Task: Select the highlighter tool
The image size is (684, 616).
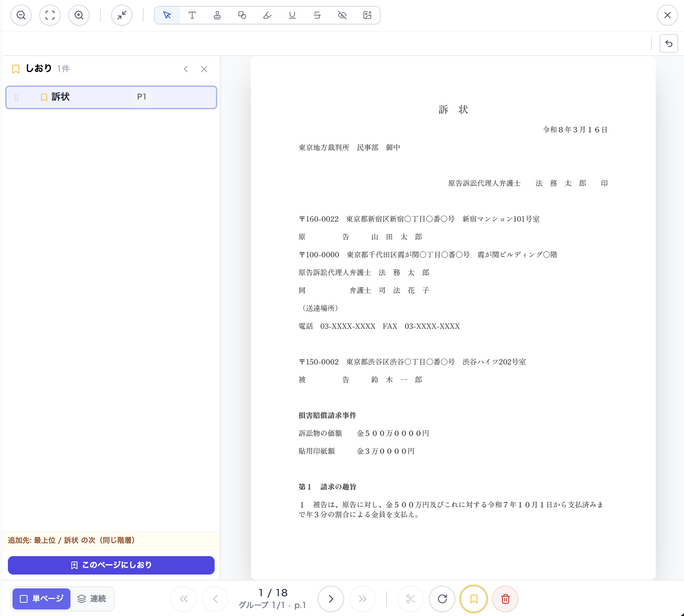Action: [267, 15]
